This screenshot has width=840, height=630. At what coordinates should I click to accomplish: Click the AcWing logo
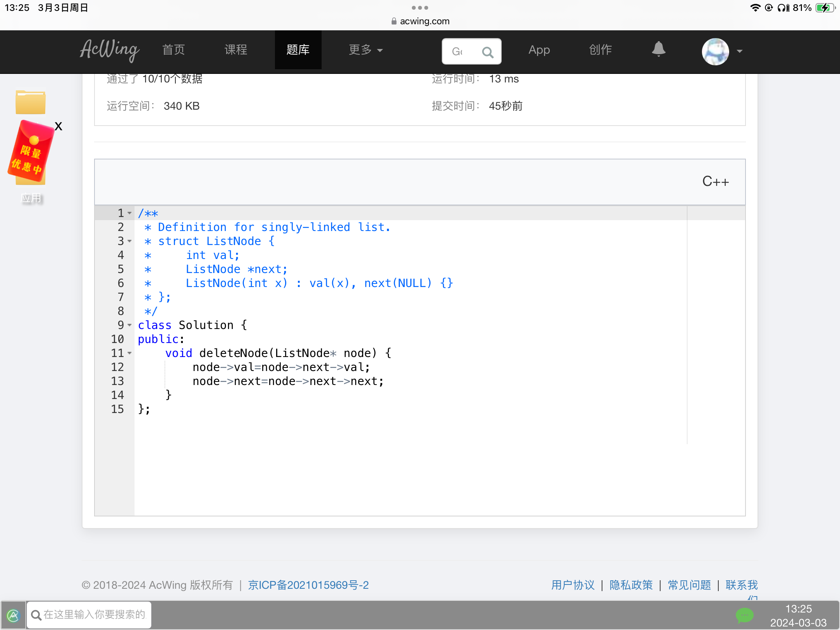pyautogui.click(x=109, y=50)
